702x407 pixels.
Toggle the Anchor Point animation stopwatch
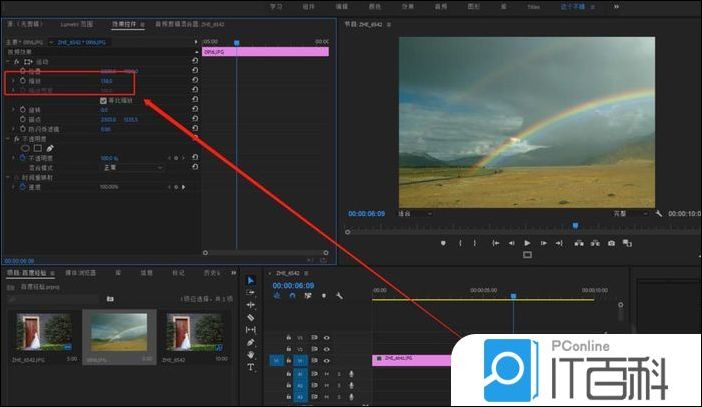23,119
